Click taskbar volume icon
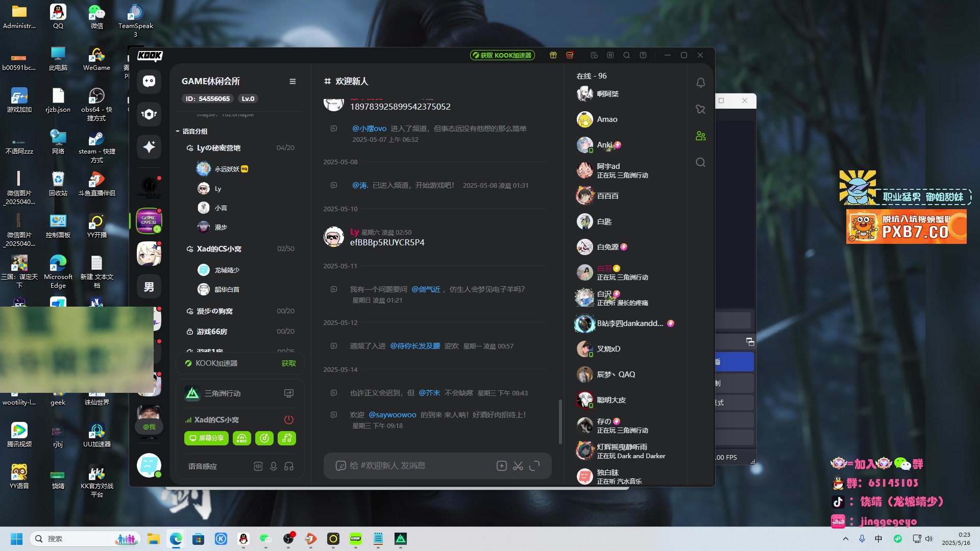Screen dimensions: 980x551 (928, 539)
